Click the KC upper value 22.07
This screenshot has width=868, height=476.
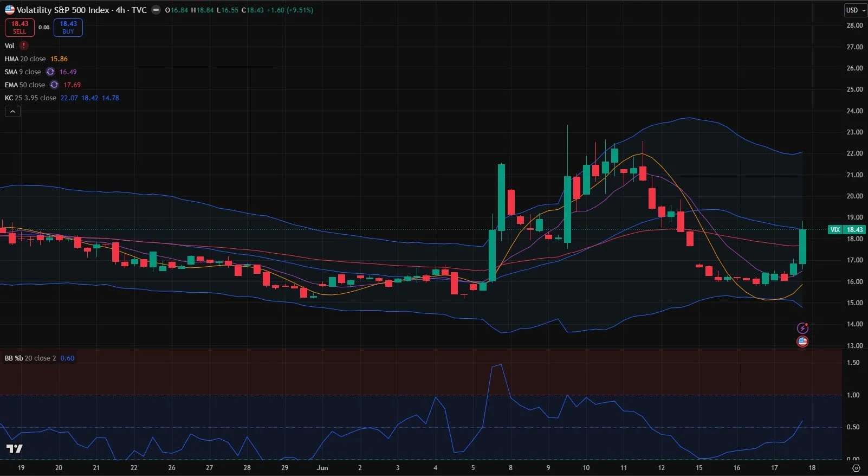click(x=69, y=98)
